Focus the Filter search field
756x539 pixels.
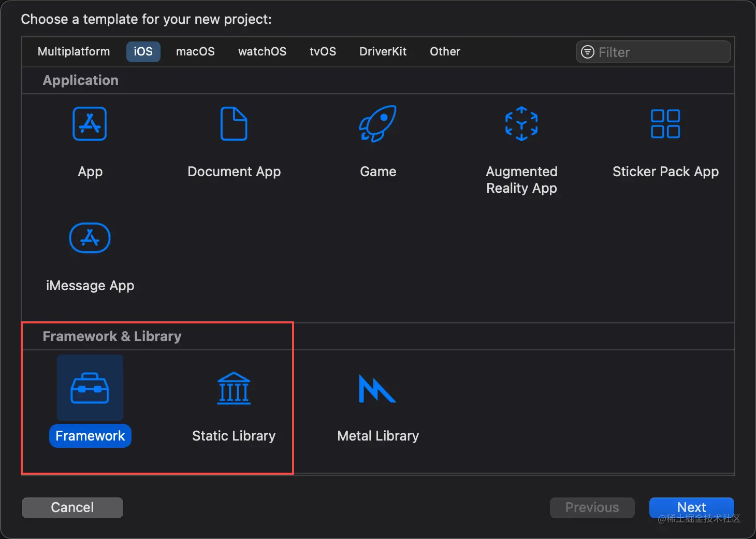(653, 52)
